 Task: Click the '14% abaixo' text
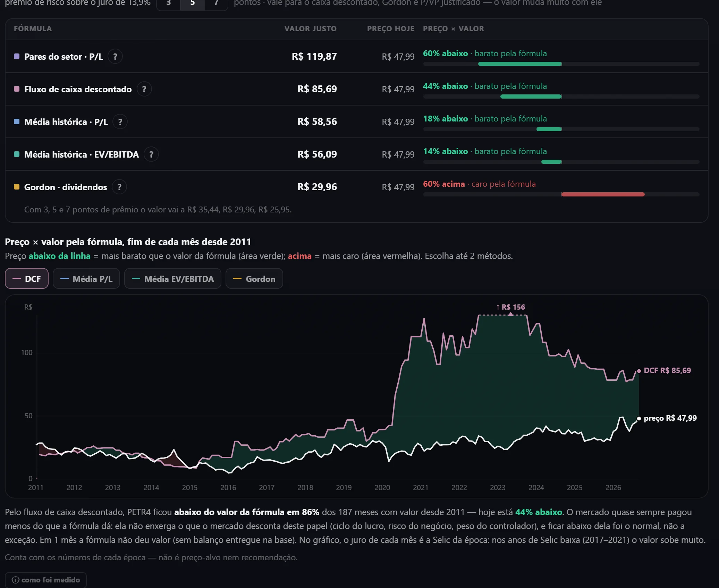tap(446, 151)
